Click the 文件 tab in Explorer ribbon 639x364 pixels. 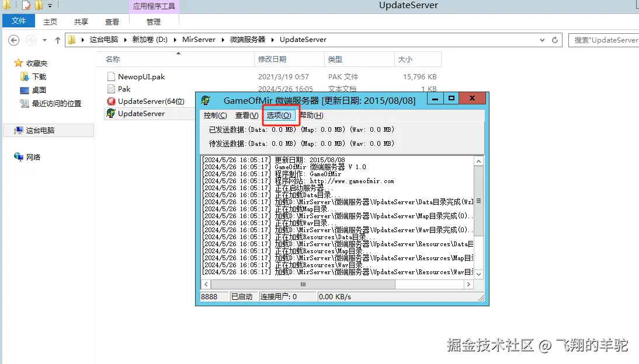[19, 21]
